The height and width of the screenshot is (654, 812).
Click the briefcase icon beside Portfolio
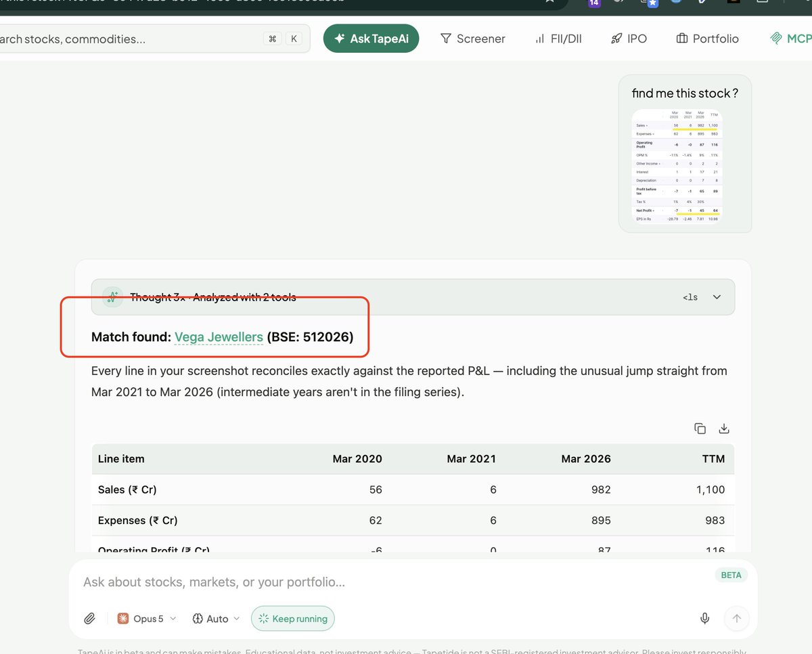pyautogui.click(x=682, y=39)
